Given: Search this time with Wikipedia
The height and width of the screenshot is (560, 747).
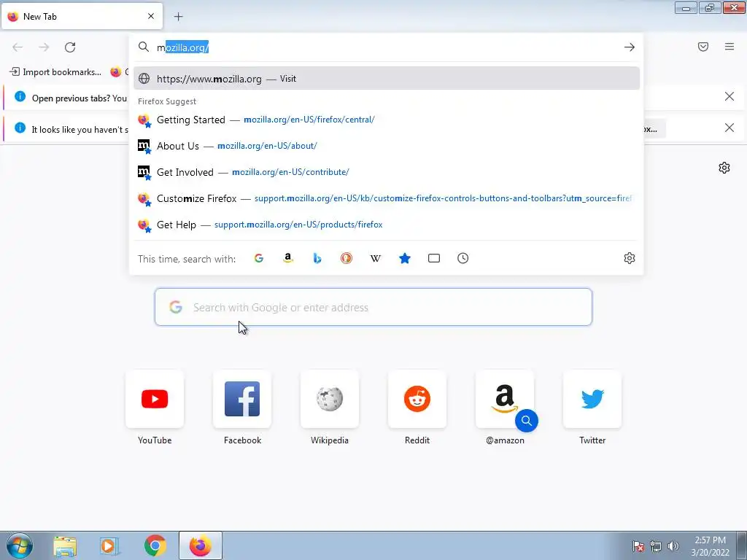Looking at the screenshot, I should coord(376,258).
